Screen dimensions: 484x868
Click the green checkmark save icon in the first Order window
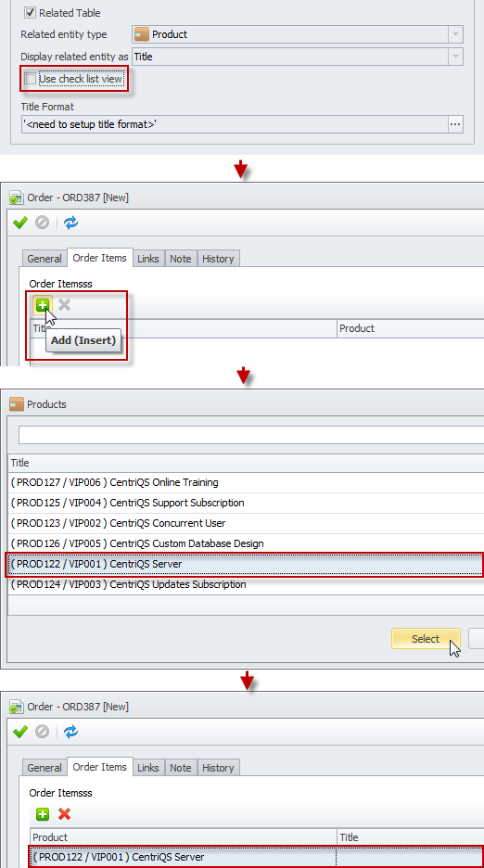pyautogui.click(x=20, y=223)
